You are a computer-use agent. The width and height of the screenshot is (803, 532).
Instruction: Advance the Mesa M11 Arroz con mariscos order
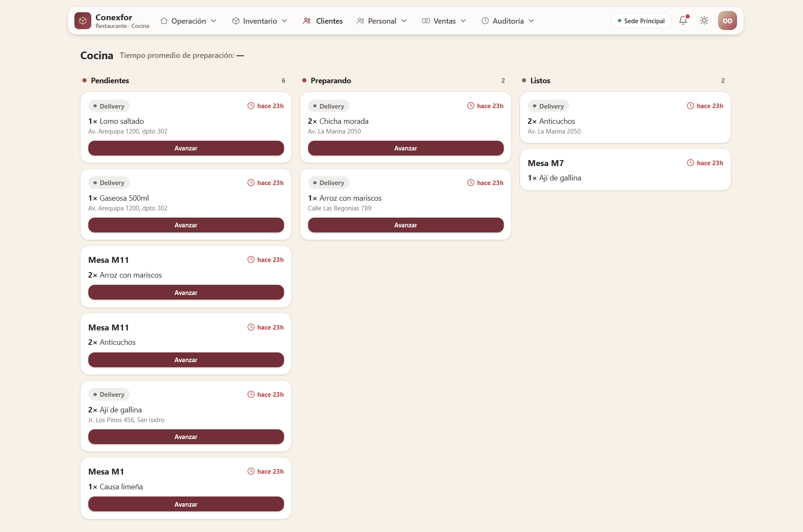(x=186, y=292)
